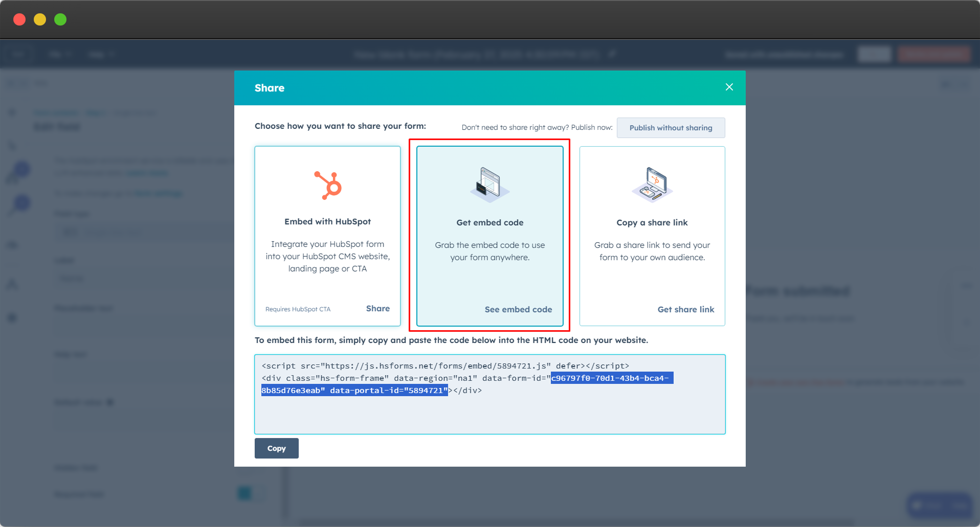Viewport: 980px width, 527px height.
Task: Click the Get embed code heading
Action: [x=489, y=222]
